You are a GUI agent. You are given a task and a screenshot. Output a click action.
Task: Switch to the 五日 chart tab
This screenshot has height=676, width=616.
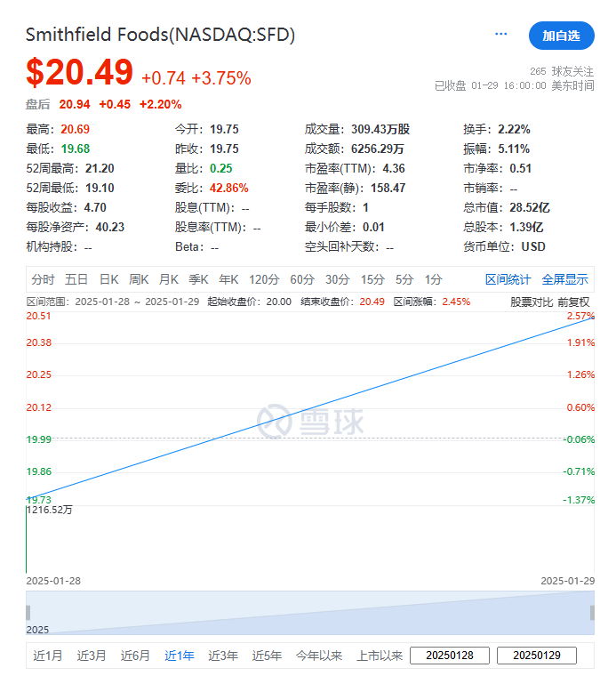pos(76,280)
